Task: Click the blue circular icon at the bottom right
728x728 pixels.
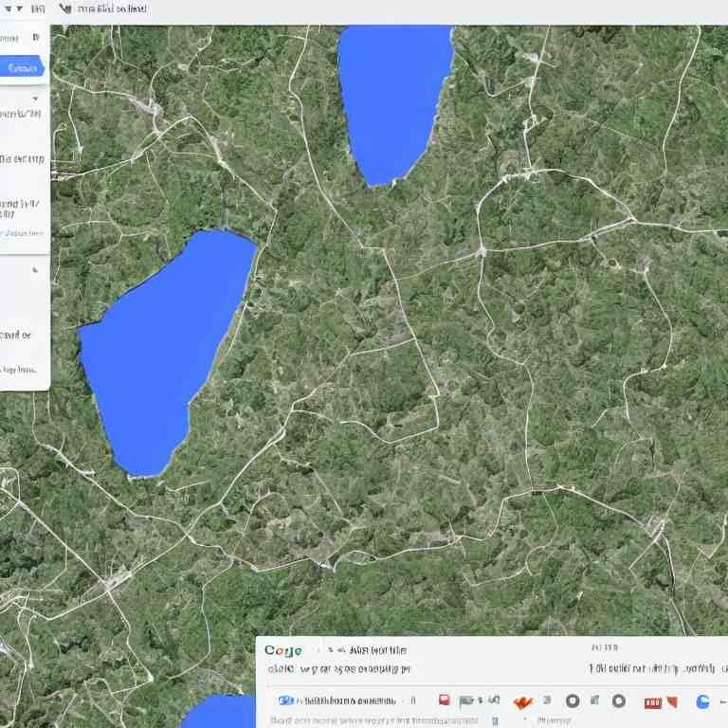Action: point(702,701)
